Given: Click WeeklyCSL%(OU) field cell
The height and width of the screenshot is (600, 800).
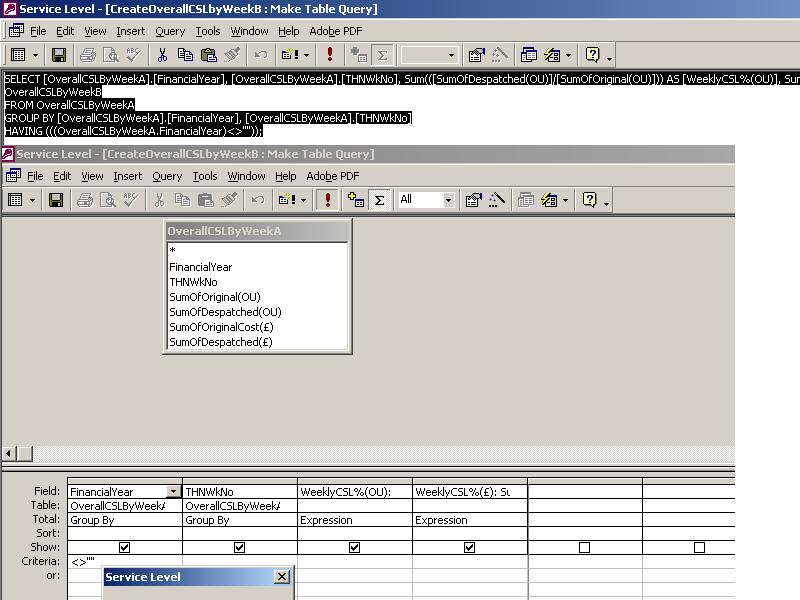Looking at the screenshot, I should tap(355, 492).
